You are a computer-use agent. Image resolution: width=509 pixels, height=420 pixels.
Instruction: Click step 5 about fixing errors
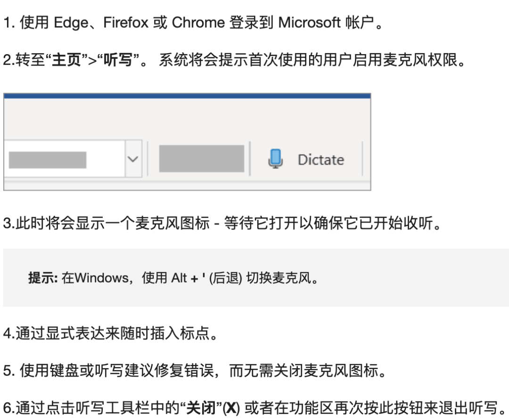[x=195, y=371]
